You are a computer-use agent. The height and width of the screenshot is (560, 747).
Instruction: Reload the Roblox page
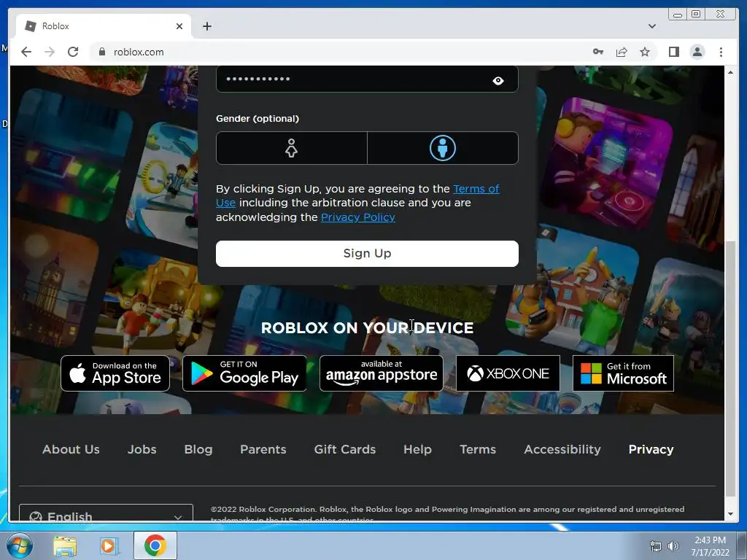click(x=73, y=52)
